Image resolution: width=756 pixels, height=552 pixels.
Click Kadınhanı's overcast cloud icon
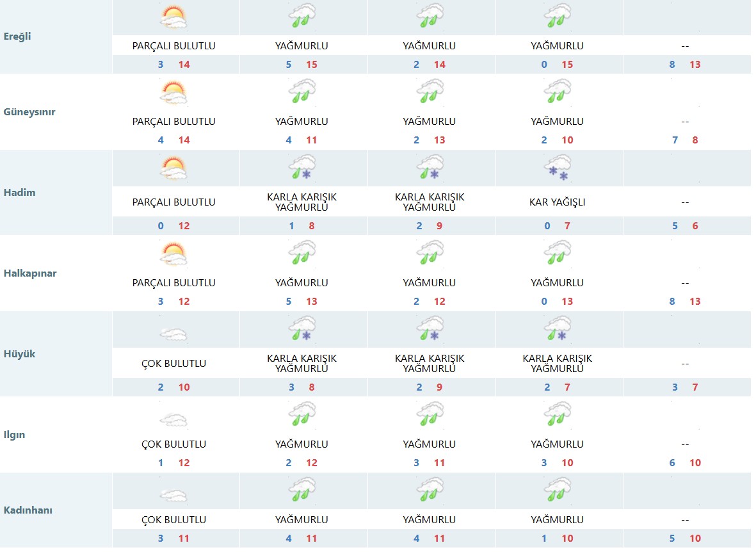[173, 495]
